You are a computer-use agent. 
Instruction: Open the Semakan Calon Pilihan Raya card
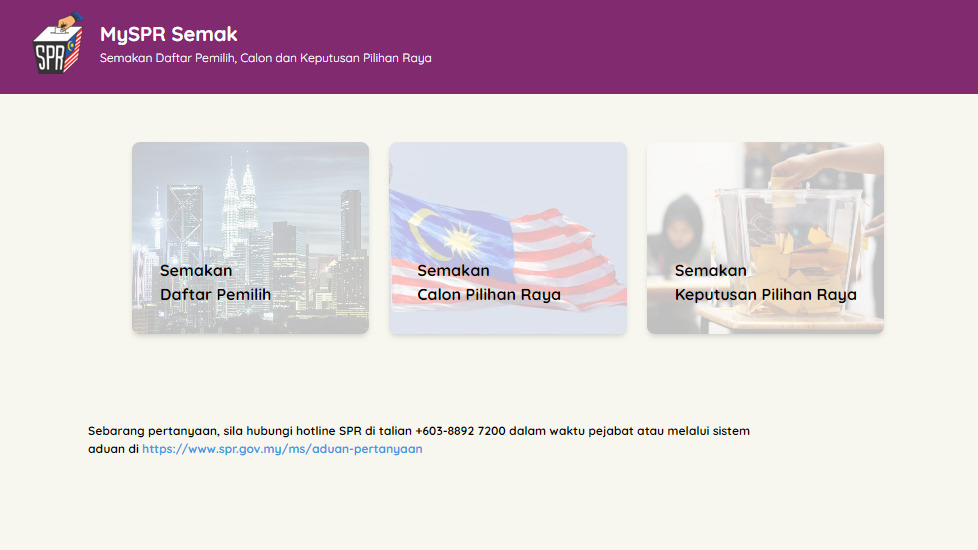(508, 238)
